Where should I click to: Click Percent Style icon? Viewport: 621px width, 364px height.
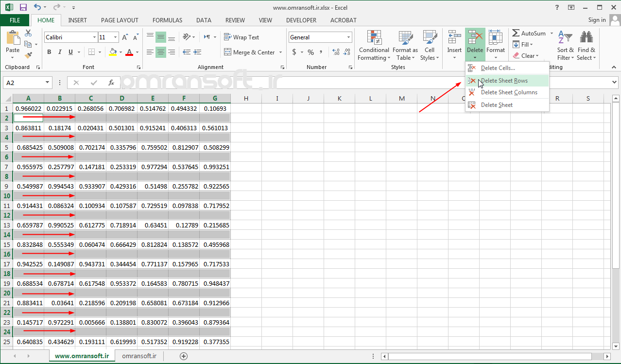[311, 52]
